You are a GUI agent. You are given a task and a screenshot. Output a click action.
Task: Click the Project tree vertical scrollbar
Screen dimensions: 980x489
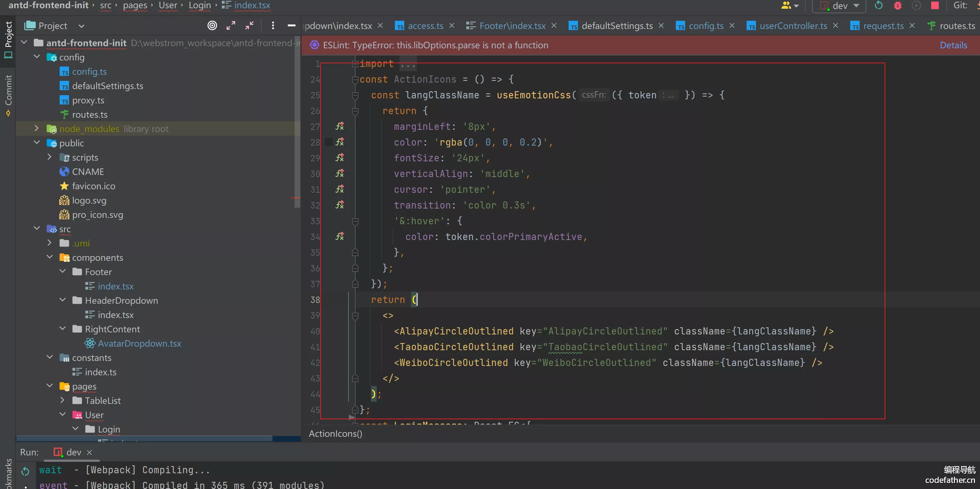[297, 122]
